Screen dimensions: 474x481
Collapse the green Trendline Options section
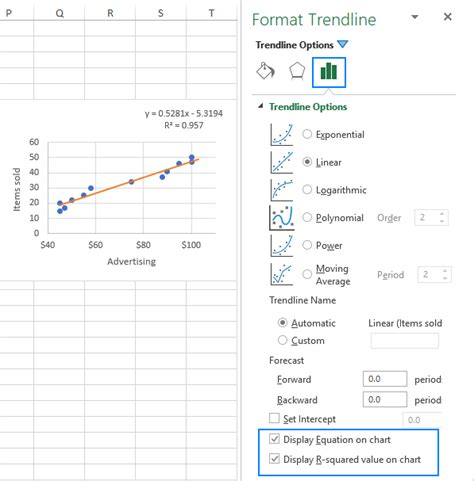coord(261,106)
